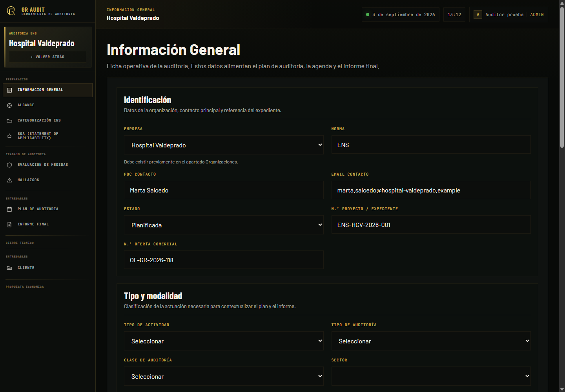
Task: Click the N.º Oferta Comercial field
Action: pos(224,260)
